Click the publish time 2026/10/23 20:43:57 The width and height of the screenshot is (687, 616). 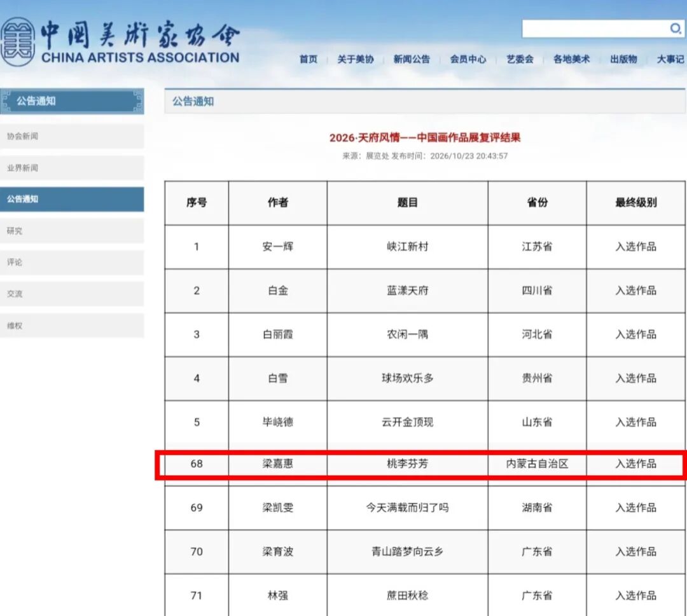click(x=469, y=156)
